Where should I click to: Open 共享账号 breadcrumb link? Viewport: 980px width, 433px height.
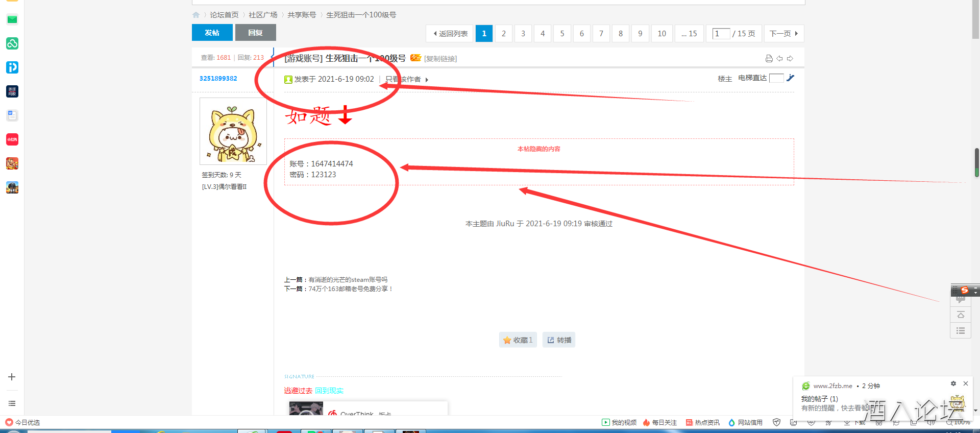pos(302,15)
